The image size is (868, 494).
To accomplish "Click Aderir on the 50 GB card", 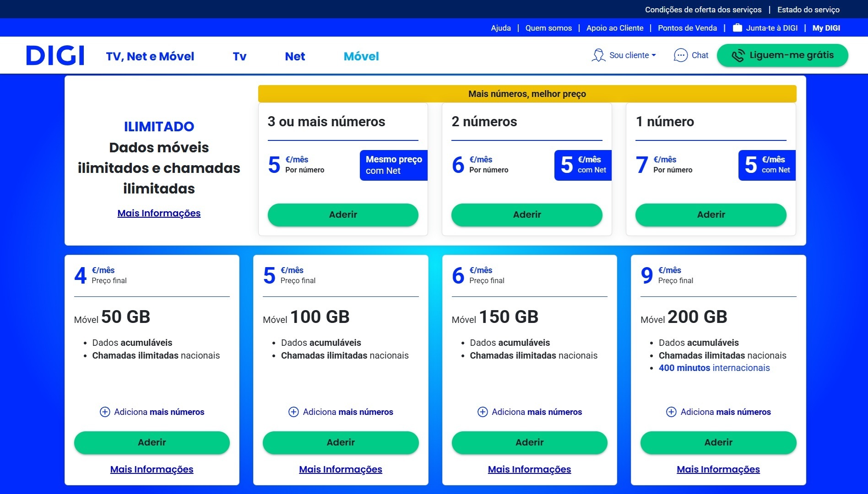I will [x=152, y=442].
